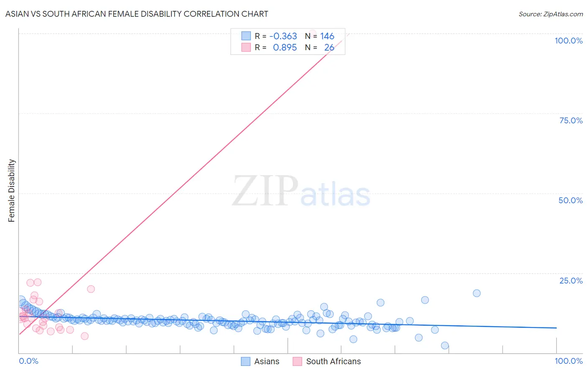Viewport: 588px width, 373px height.
Task: Click the blue Asians legend swatch at bottom
Action: click(245, 361)
